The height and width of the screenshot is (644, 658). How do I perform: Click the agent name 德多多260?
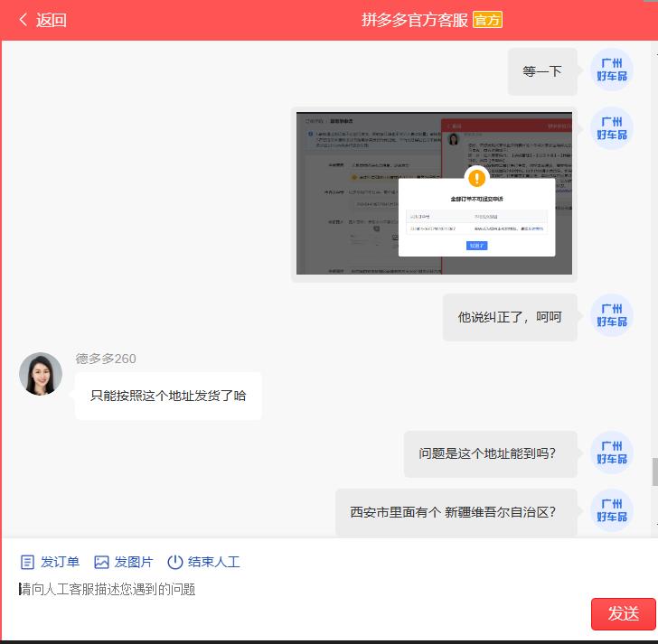pyautogui.click(x=106, y=359)
